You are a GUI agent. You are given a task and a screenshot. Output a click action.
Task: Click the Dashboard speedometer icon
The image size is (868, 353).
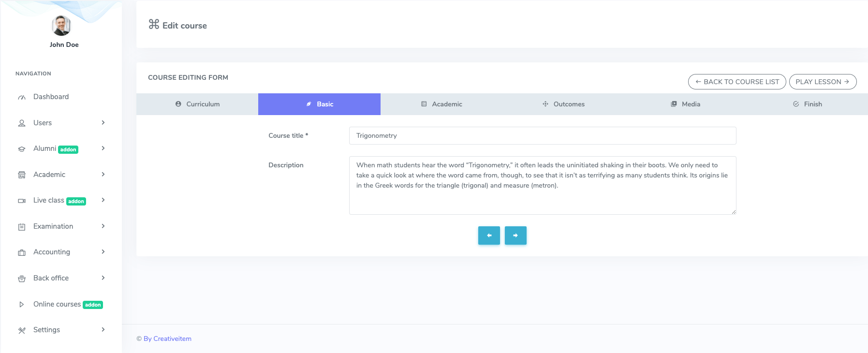point(22,97)
